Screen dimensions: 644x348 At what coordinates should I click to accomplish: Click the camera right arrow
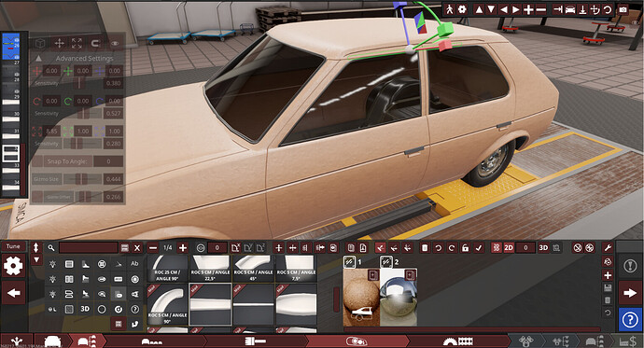coord(516,9)
